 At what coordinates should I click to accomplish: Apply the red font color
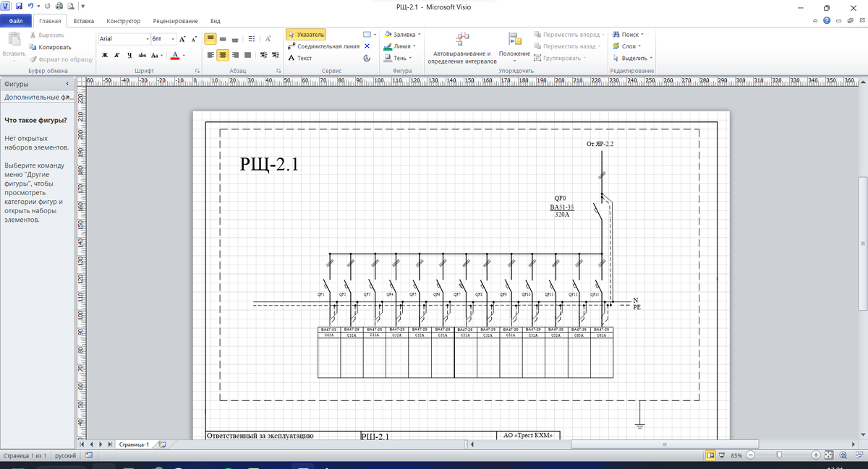(174, 55)
